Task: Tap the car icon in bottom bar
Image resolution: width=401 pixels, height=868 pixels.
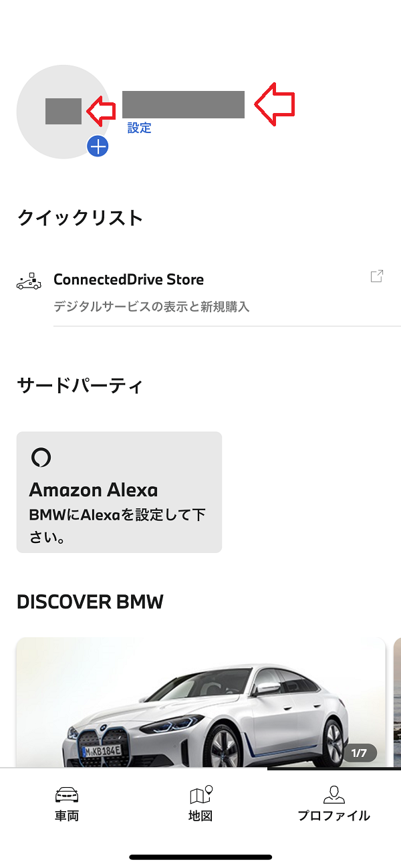Action: [x=67, y=795]
